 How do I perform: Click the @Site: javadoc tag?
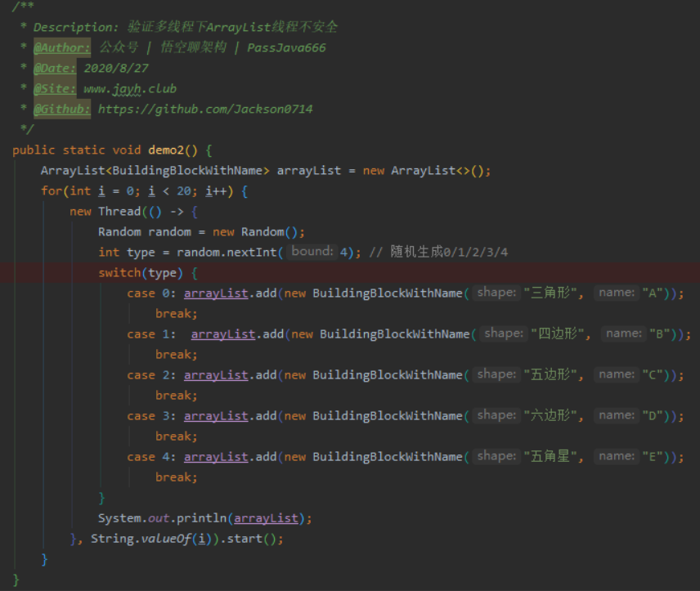coord(55,89)
